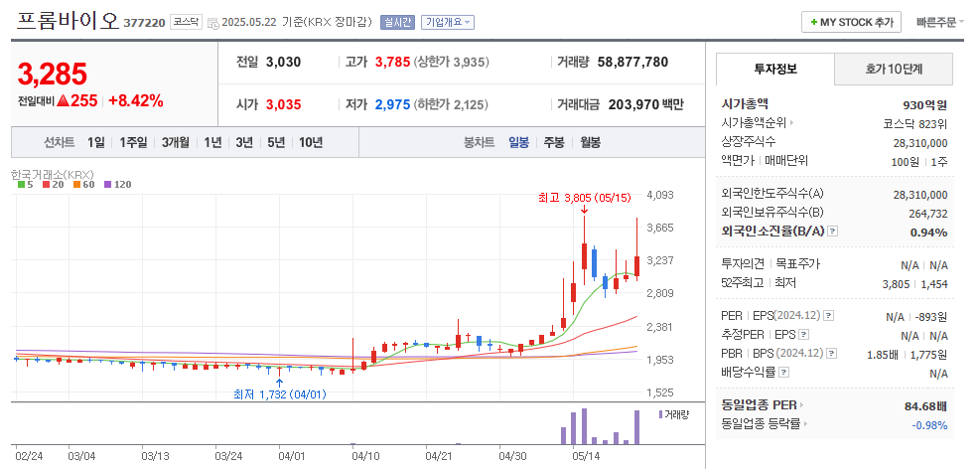Click the 상한가 3,935 text
980x469 pixels.
coord(451,62)
